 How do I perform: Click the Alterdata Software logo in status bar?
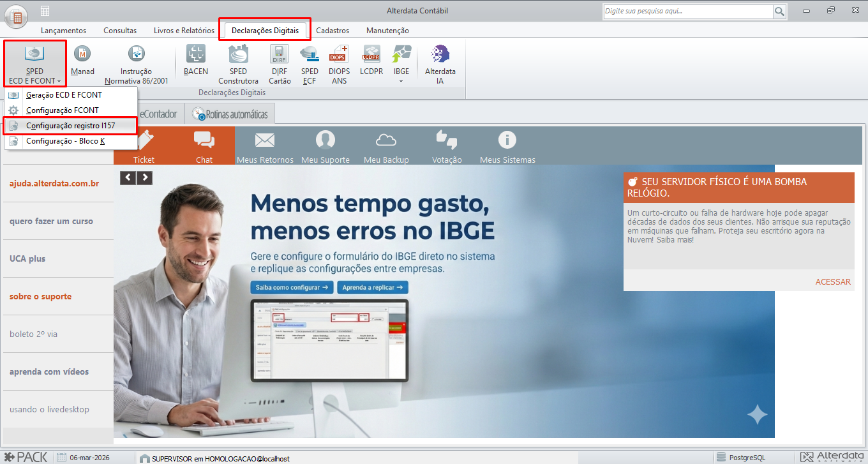(832, 457)
